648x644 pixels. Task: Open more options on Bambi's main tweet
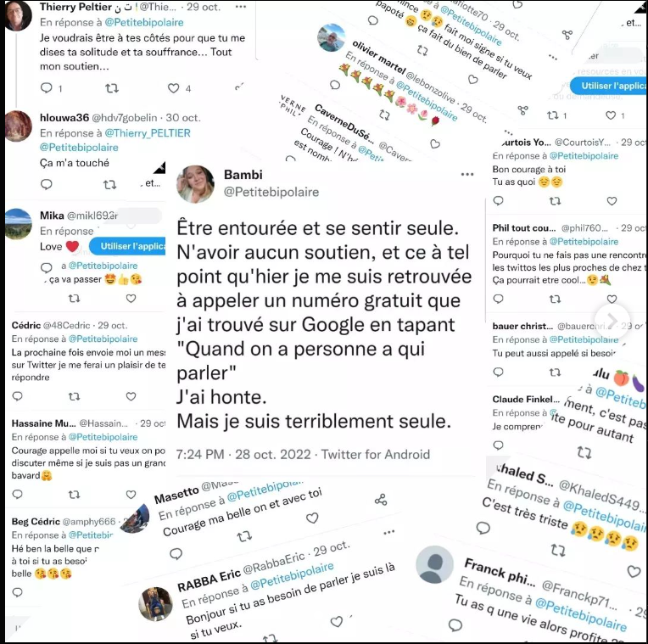[467, 175]
